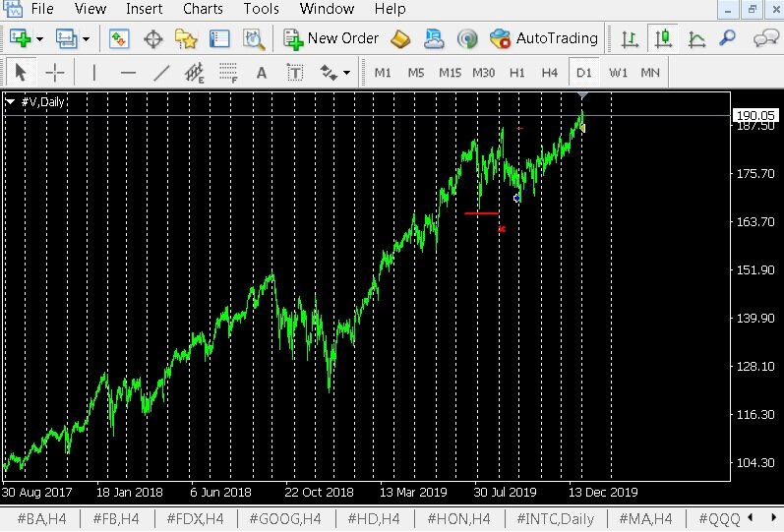Switch to H4 timeframe
The image size is (784, 532).
[x=550, y=73]
